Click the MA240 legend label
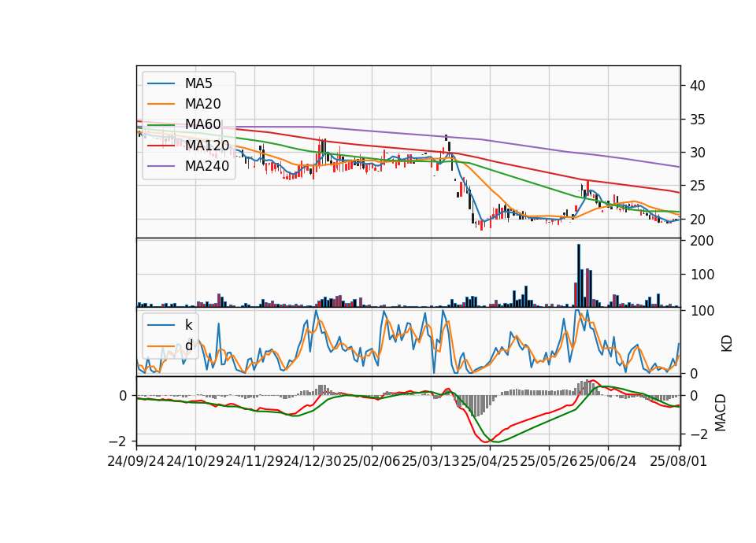Screen dimensions: 756x543 [x=207, y=166]
